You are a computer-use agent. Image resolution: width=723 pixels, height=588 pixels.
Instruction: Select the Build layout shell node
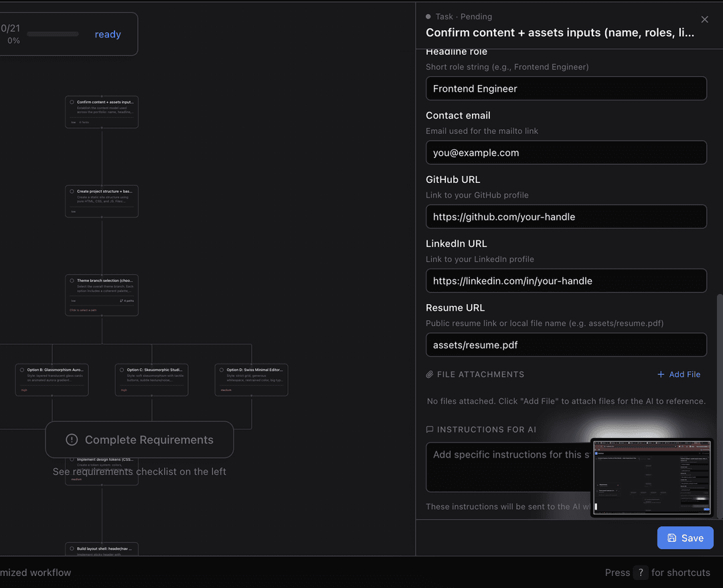[102, 549]
